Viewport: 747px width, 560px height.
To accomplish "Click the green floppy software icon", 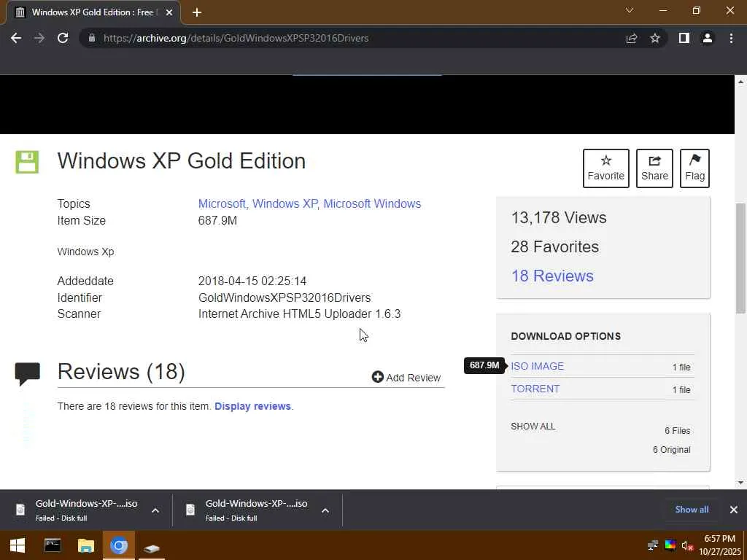I will click(27, 162).
